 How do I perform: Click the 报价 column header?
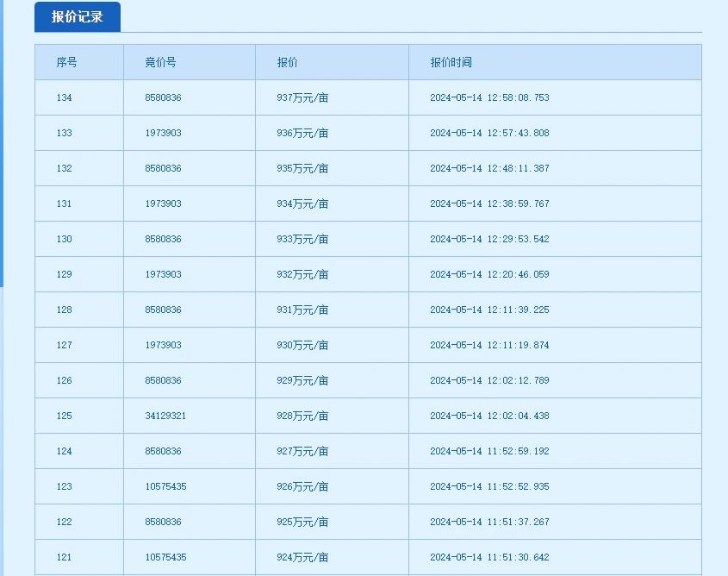(287, 62)
